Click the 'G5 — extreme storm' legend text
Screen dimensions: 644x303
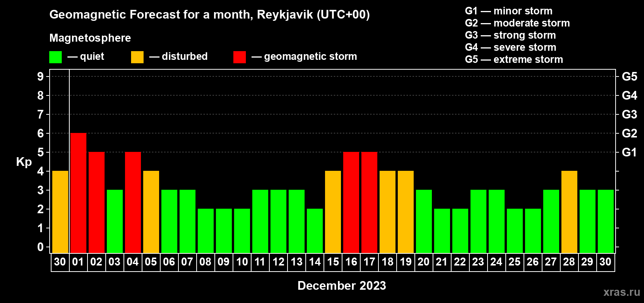coord(514,59)
